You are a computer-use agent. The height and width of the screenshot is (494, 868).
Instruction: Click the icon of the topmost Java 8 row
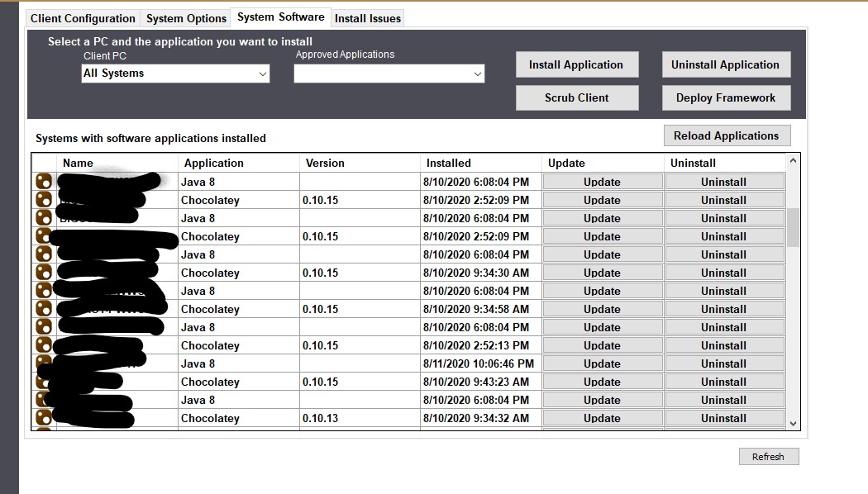tap(44, 182)
